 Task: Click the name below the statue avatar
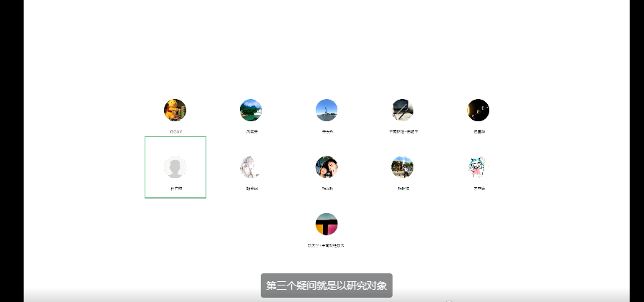coord(327,131)
